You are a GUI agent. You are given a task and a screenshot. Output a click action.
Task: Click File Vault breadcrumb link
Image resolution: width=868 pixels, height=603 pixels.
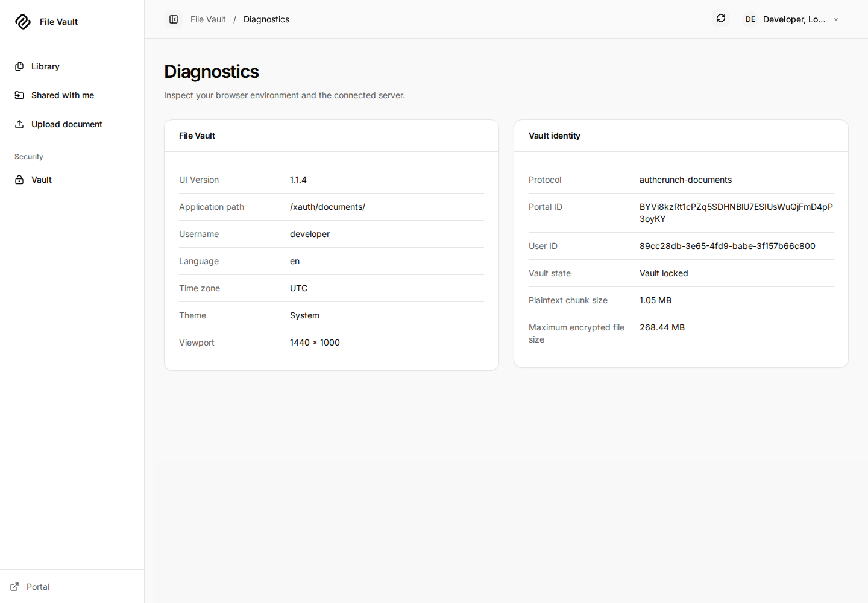tap(208, 19)
